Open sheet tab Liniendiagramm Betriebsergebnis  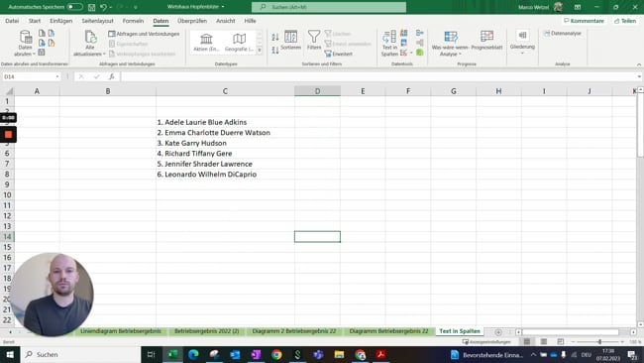click(x=121, y=331)
